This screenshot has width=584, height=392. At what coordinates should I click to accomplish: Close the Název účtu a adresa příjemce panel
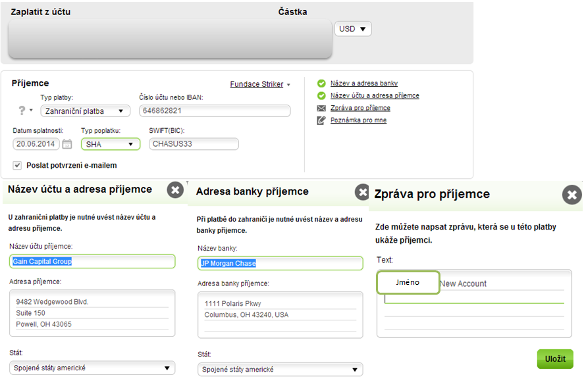point(175,190)
